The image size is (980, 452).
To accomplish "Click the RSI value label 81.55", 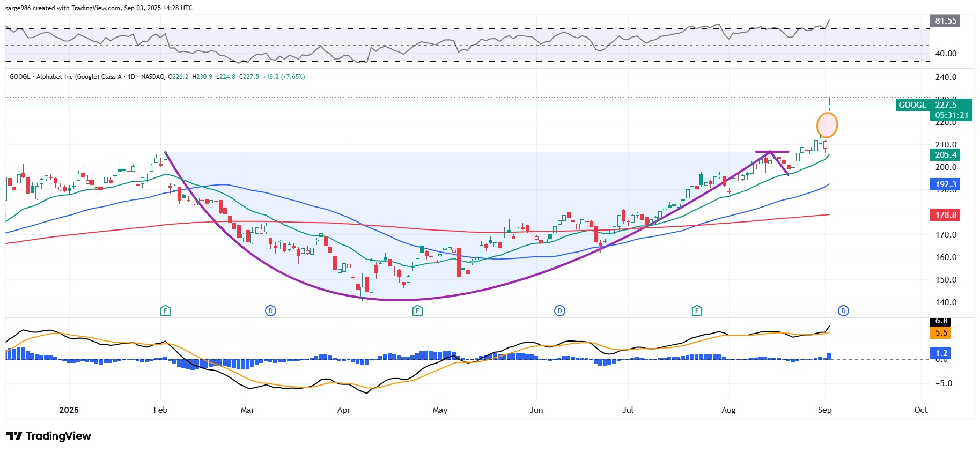I will pyautogui.click(x=945, y=21).
